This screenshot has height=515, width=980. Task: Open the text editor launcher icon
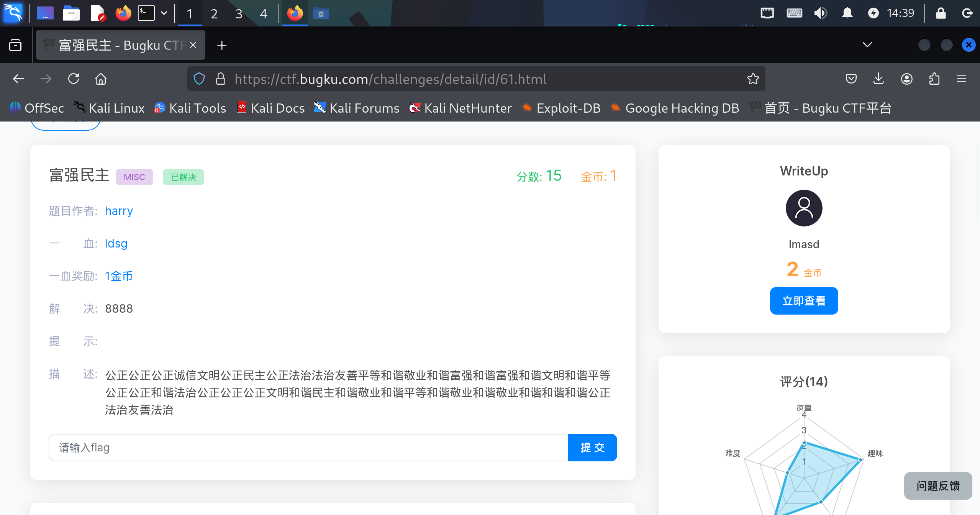click(x=97, y=13)
